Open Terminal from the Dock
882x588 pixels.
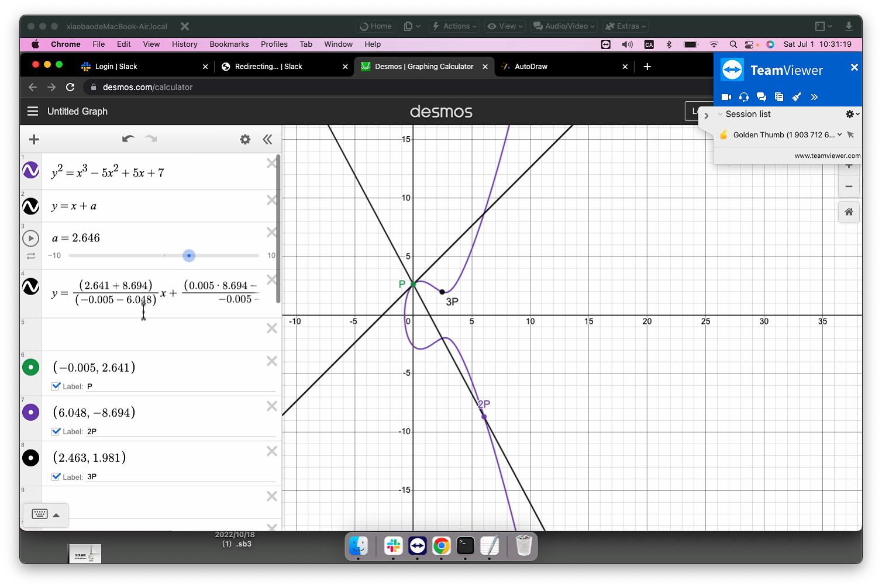[466, 546]
